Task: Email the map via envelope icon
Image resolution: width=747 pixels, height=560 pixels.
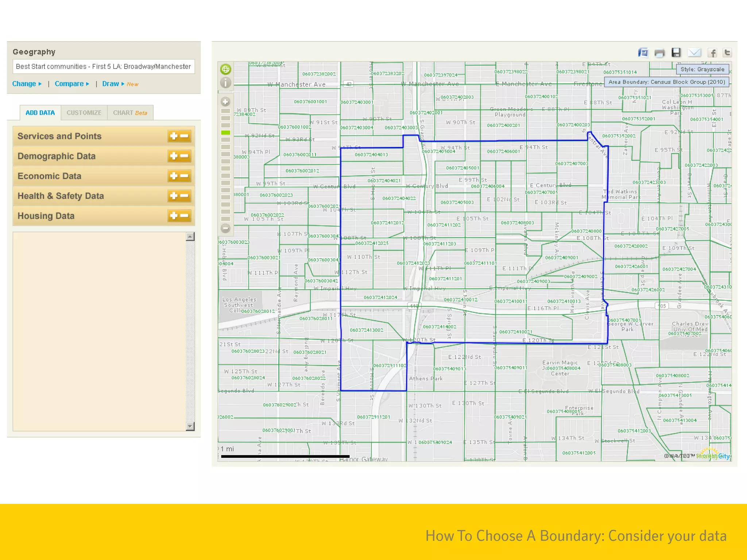Action: (694, 53)
